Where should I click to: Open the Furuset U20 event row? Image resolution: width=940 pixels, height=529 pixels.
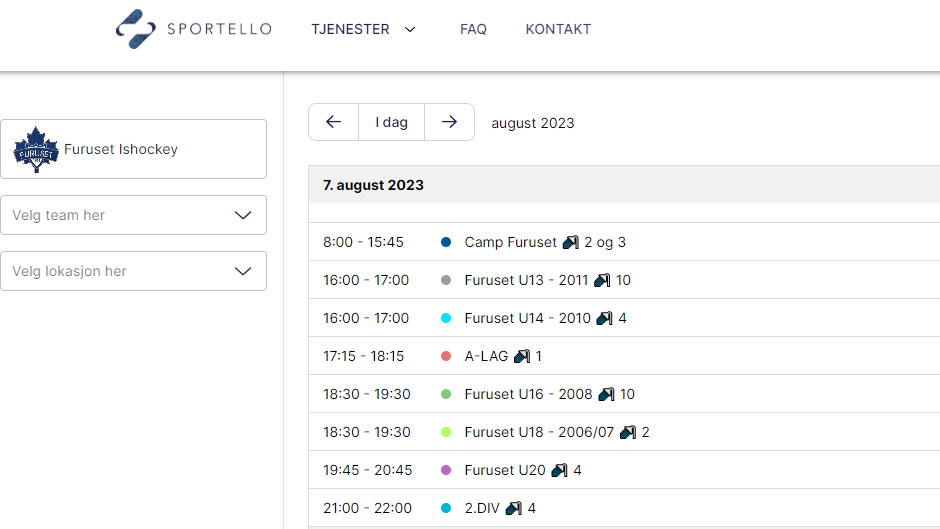click(624, 470)
